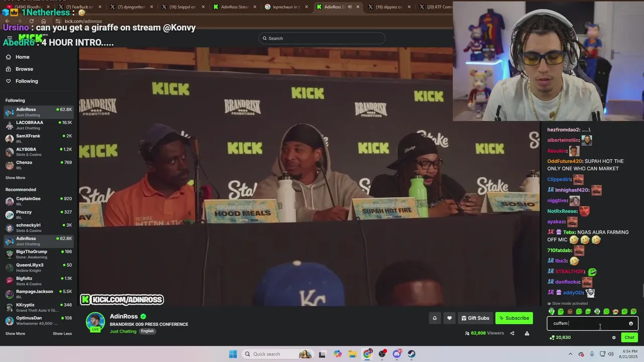The image size is (644, 362).
Task: Click browser home button
Action: (44, 21)
